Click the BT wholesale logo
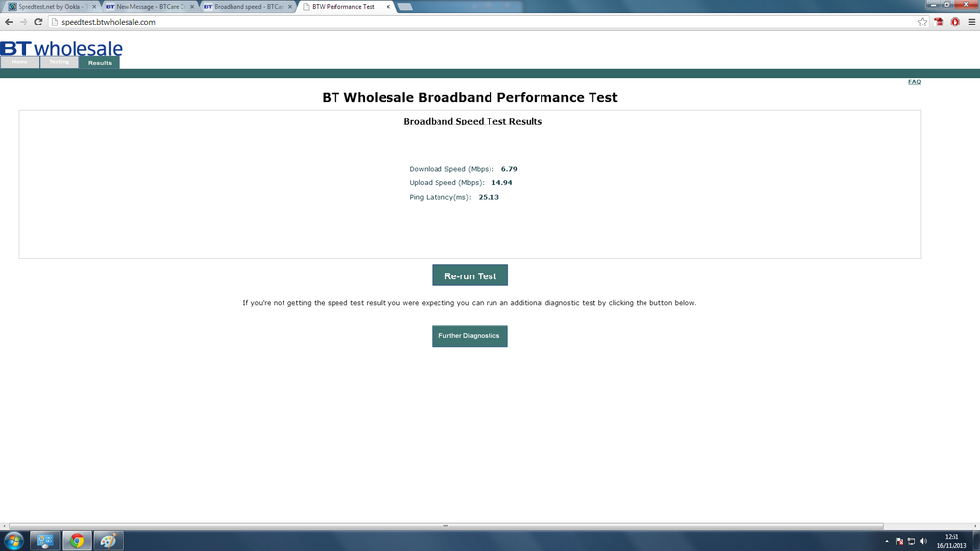The image size is (980, 551). click(61, 48)
